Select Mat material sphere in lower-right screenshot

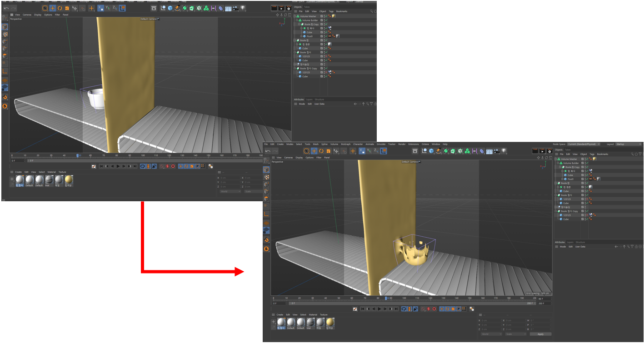pyautogui.click(x=310, y=322)
